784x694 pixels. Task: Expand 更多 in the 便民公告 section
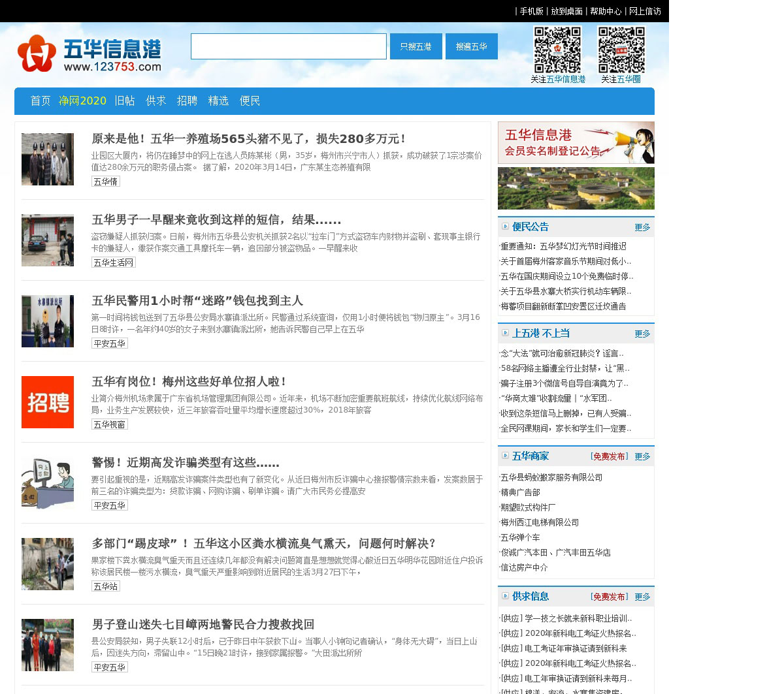(642, 227)
